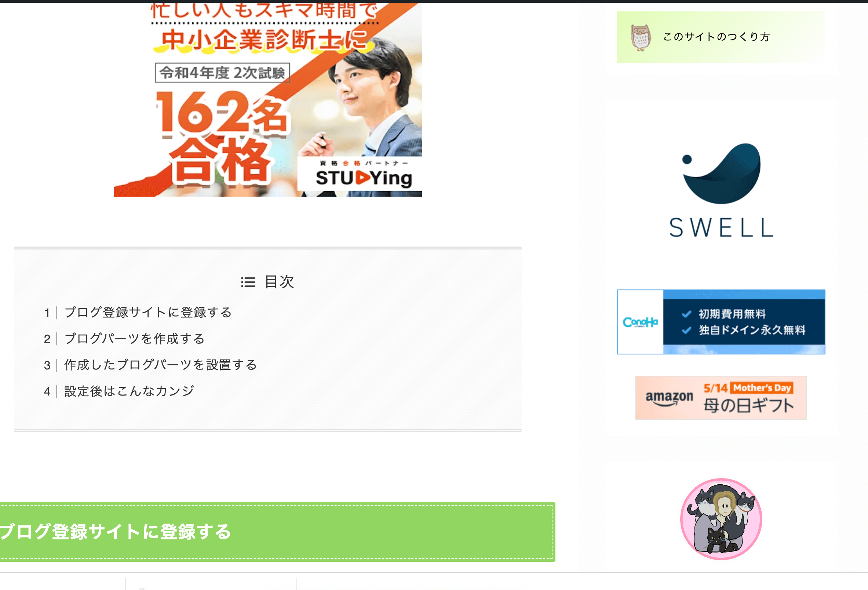This screenshot has height=590, width=868.
Task: Jump to ブログ登録サイトに登録する in contents
Action: 148,312
